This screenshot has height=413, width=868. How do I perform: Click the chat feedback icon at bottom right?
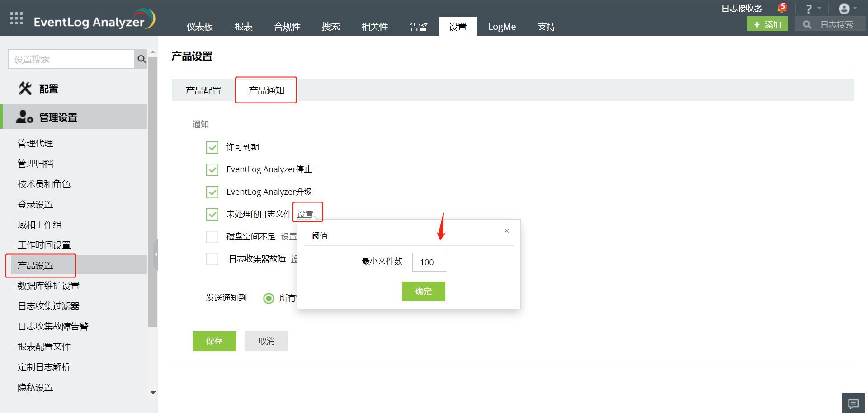coord(853,403)
